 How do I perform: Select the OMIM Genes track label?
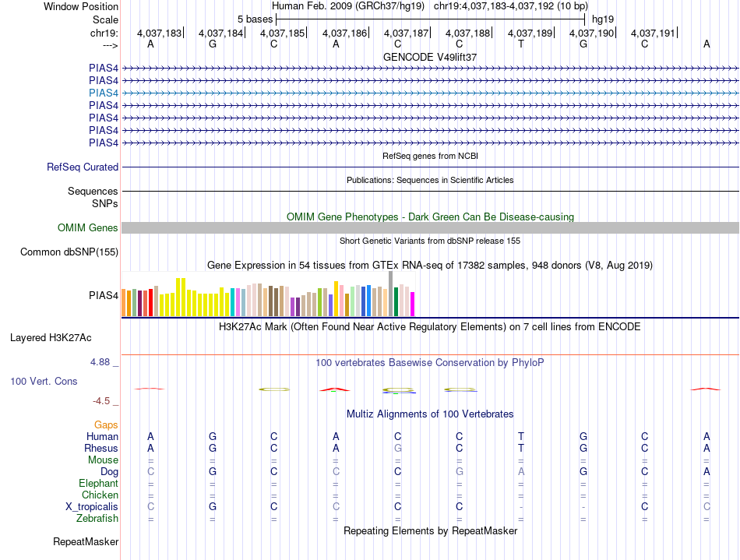pos(88,228)
